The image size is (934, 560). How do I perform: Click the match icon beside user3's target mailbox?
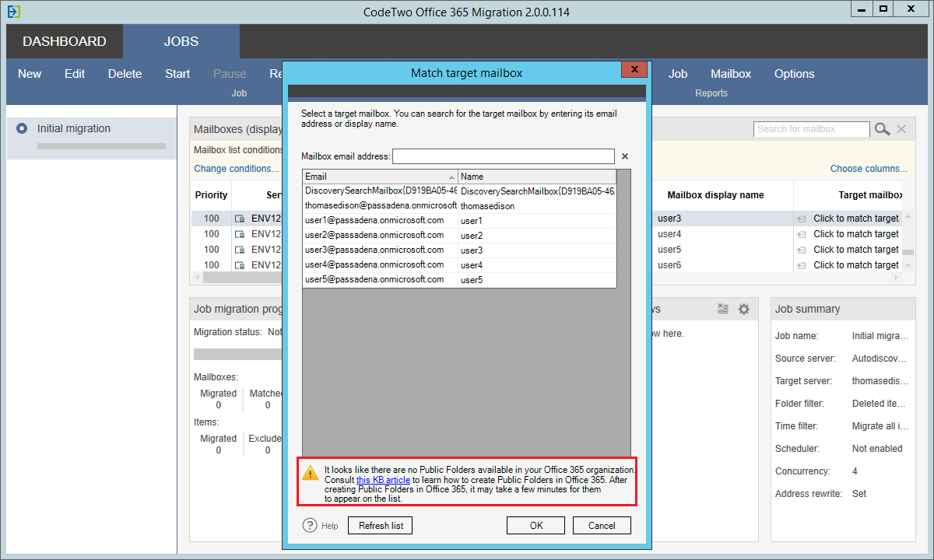click(x=801, y=219)
